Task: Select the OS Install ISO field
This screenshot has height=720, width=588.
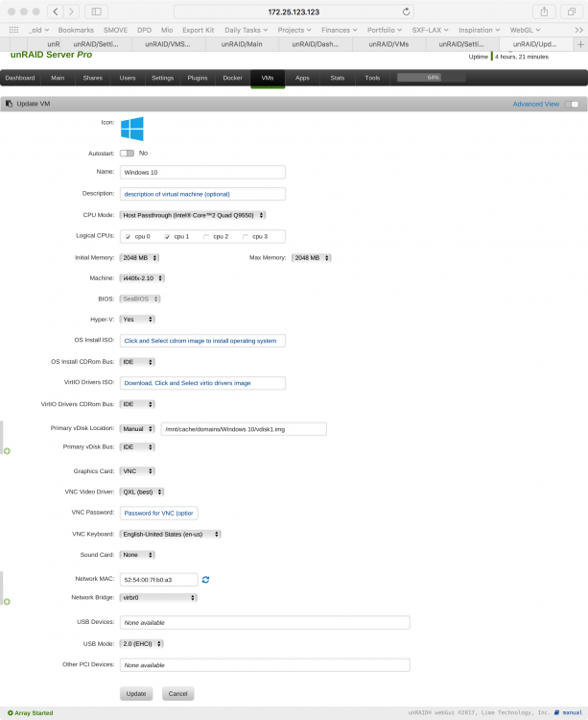Action: 202,341
